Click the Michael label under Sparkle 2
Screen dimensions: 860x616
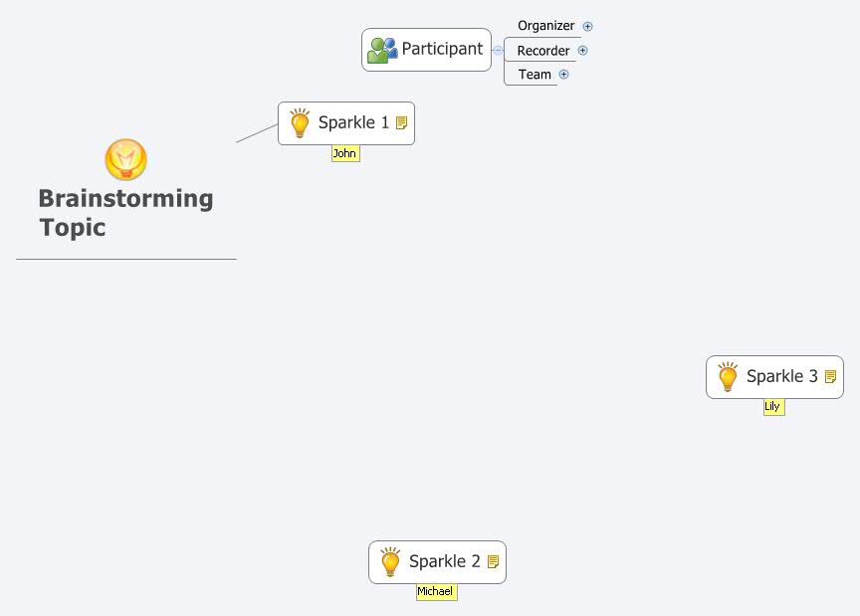pos(436,591)
